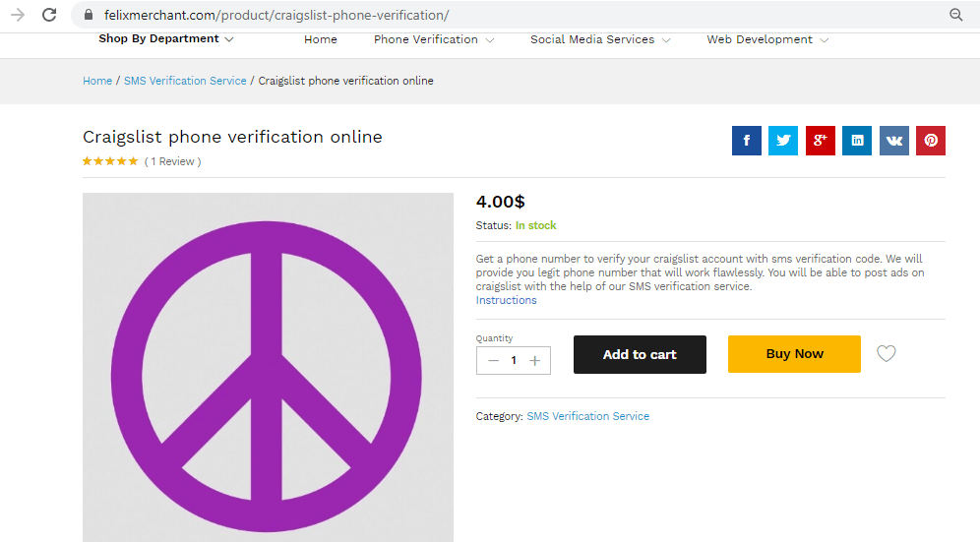Click the address bar URL
This screenshot has height=542, width=980.
(276, 15)
